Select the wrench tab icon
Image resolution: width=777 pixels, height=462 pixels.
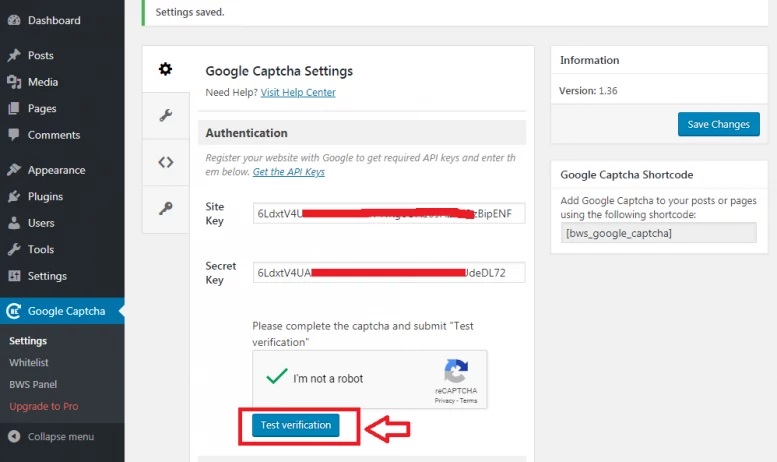[165, 115]
